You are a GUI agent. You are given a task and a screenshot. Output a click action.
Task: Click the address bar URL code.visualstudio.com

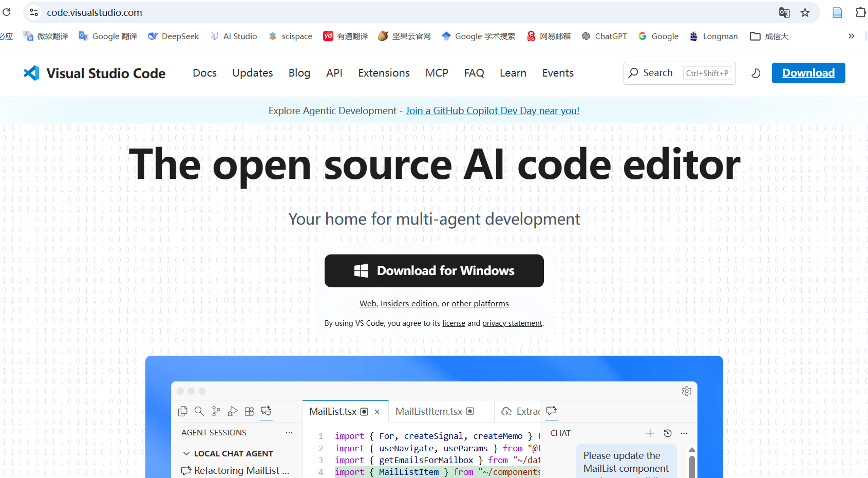95,12
